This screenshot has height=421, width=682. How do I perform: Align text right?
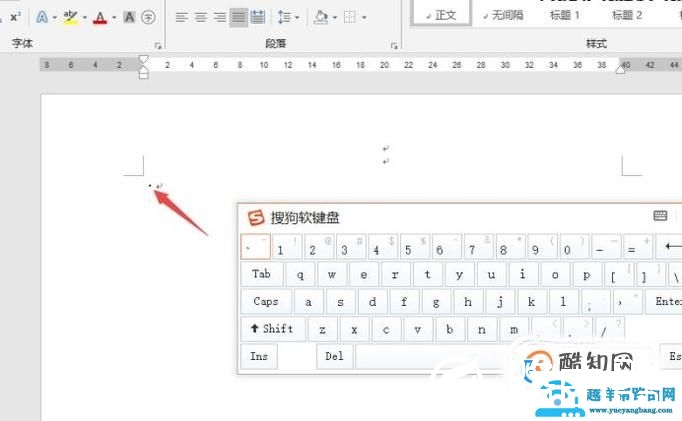(220, 17)
